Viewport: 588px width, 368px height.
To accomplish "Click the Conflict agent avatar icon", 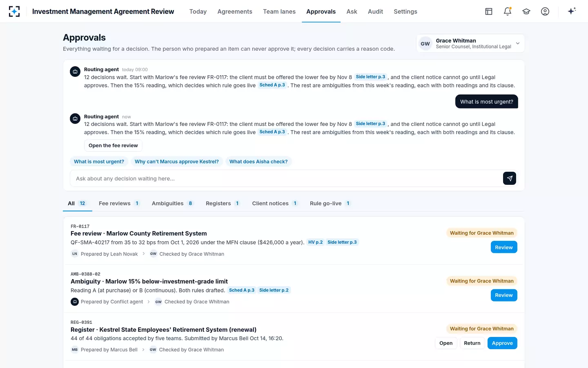I will [75, 302].
